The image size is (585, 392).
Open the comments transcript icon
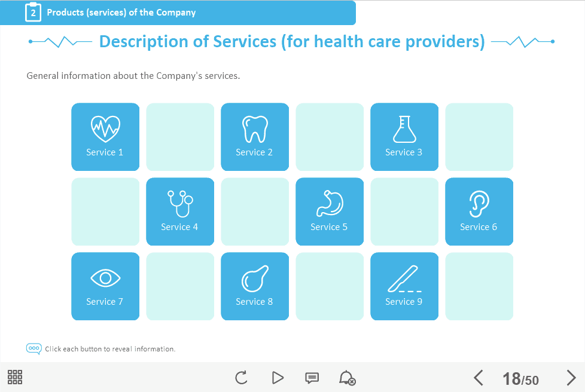(x=312, y=378)
